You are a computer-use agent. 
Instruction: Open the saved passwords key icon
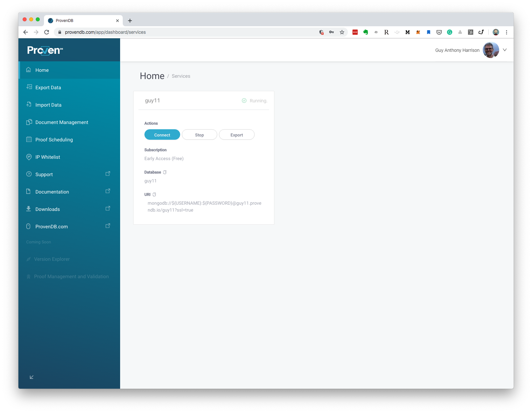[x=331, y=32]
